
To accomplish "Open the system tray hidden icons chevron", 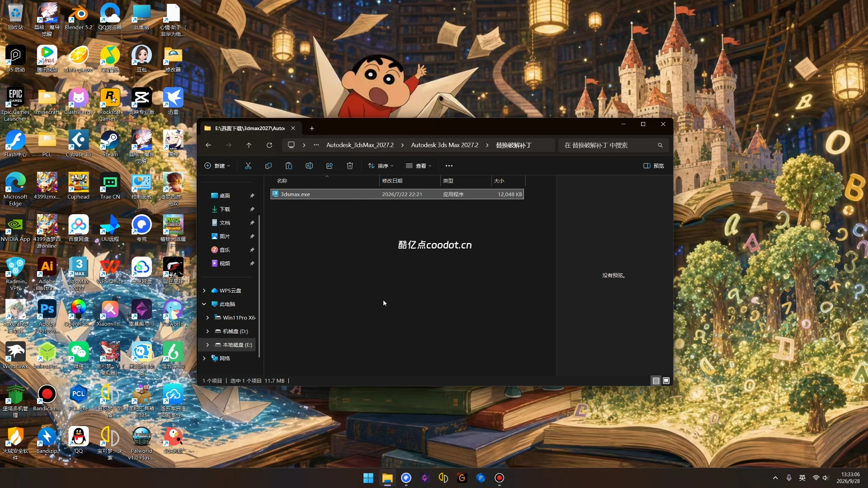I will pyautogui.click(x=775, y=478).
